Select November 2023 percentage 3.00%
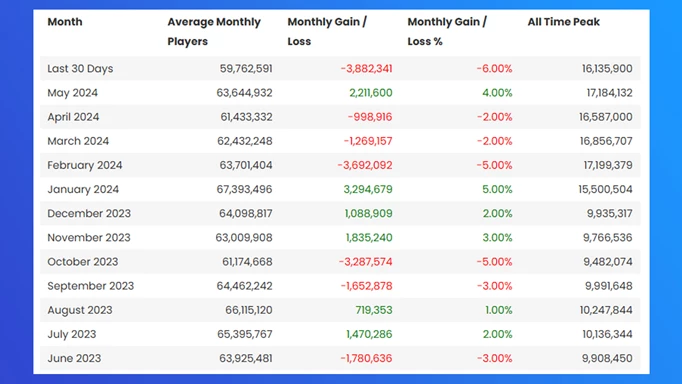This screenshot has width=682, height=384. [497, 238]
